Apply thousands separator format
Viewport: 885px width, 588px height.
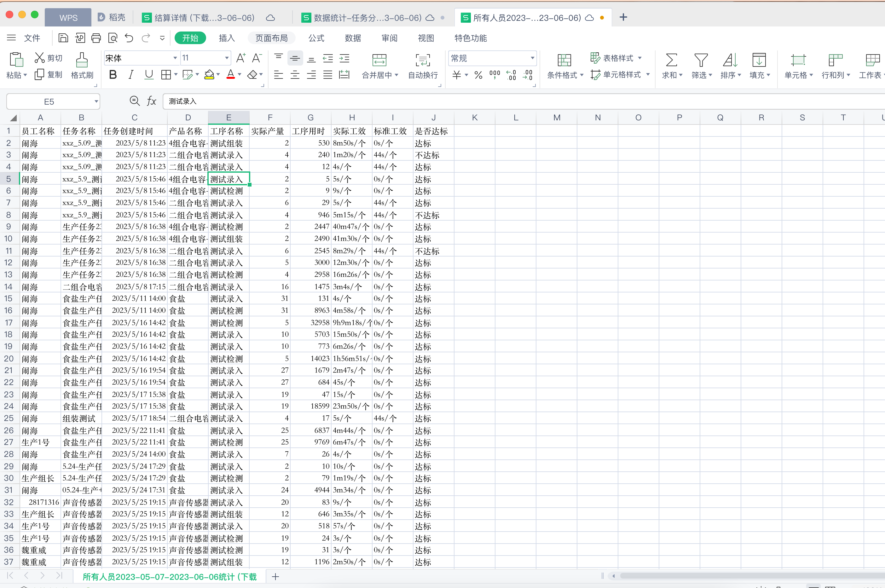[495, 75]
